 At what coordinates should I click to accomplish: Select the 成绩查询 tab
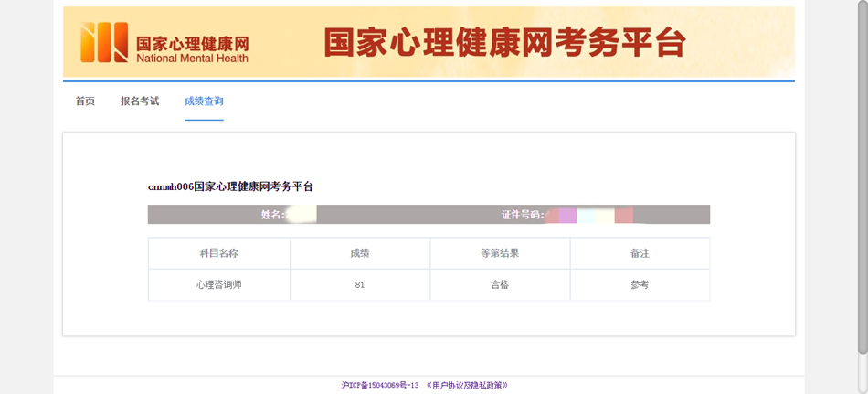pos(205,101)
